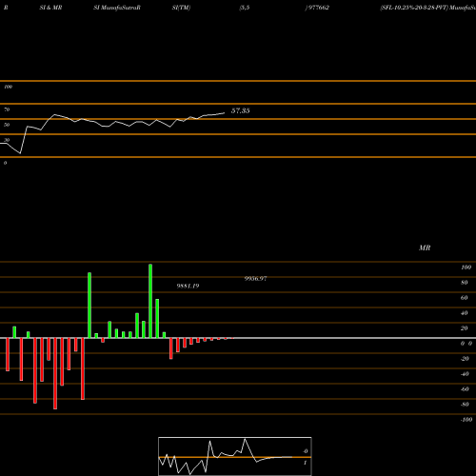Click the MR panel title label
The height and width of the screenshot is (476, 476).
(425, 248)
